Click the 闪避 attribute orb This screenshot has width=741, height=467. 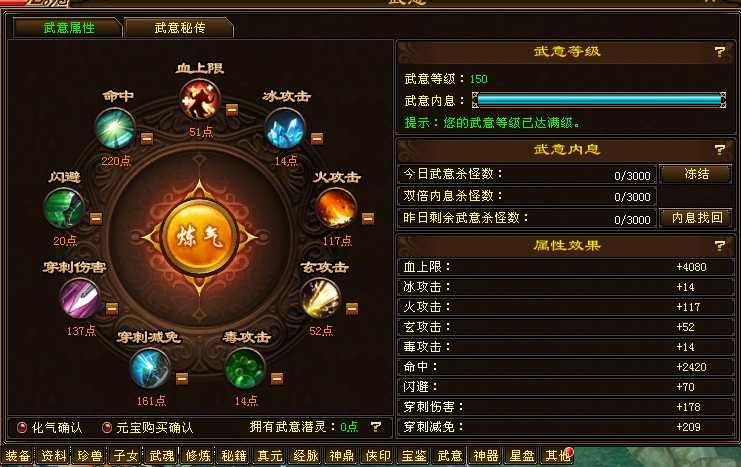64,208
